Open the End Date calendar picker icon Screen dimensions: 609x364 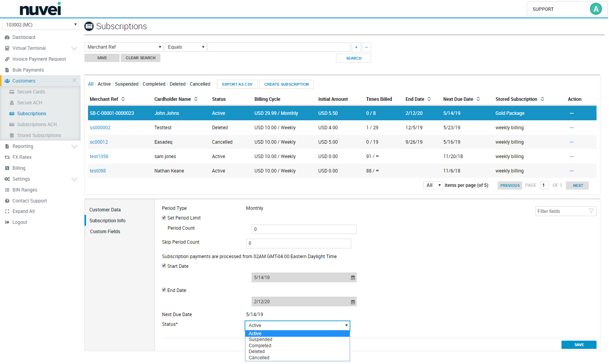click(x=353, y=302)
